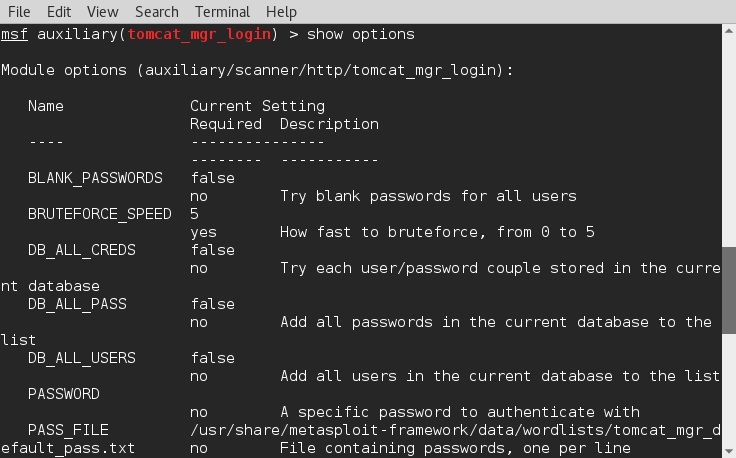Click 'Try blank passwords for all users'
This screenshot has width=736, height=458.
428,196
